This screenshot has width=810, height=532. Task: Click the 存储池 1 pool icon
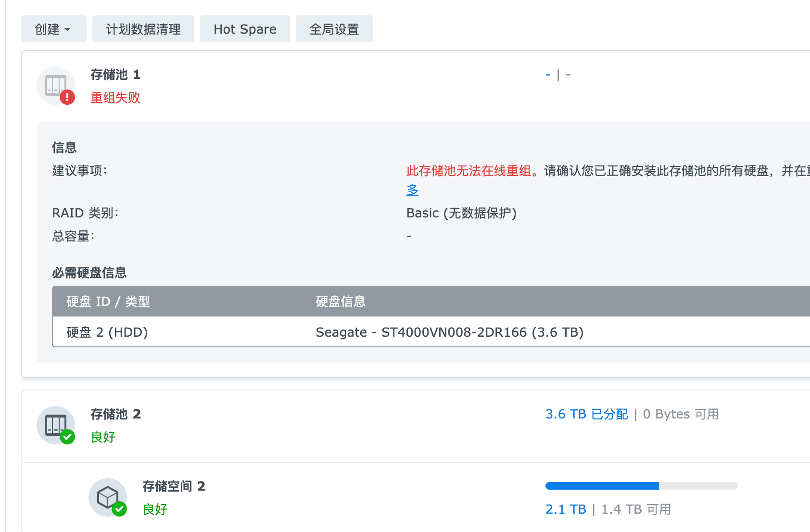point(55,85)
